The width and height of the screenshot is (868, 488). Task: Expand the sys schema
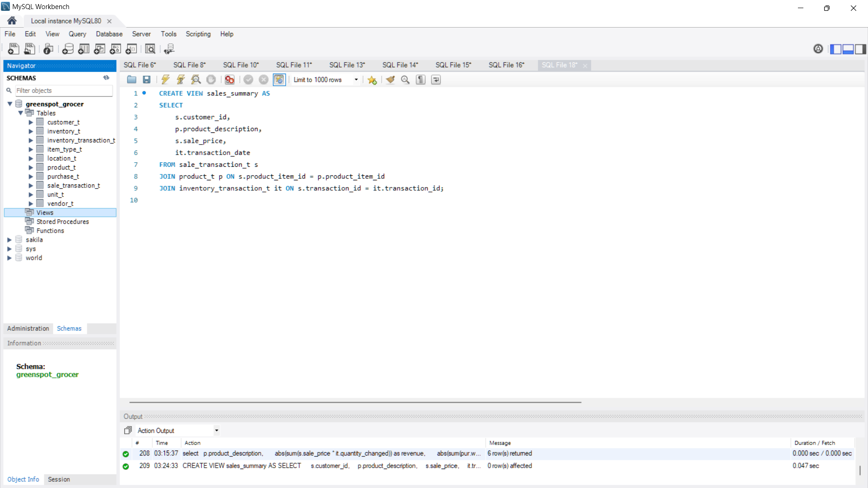click(9, 249)
